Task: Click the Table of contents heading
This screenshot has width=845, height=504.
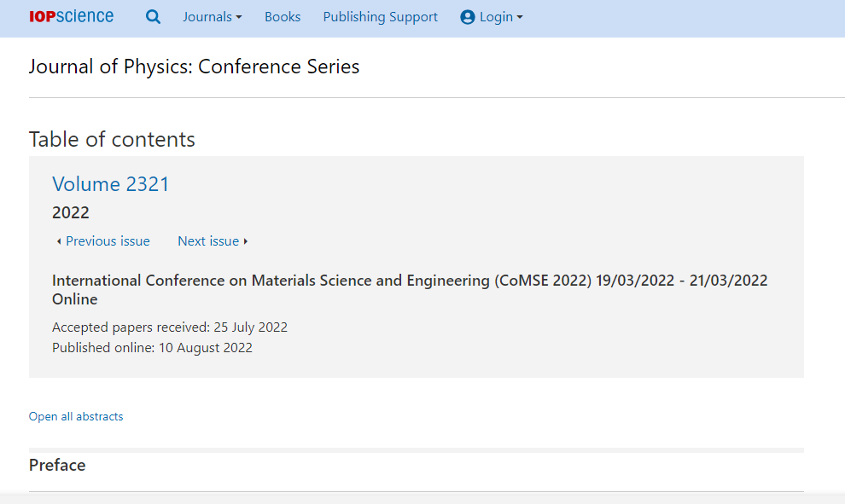Action: click(112, 140)
